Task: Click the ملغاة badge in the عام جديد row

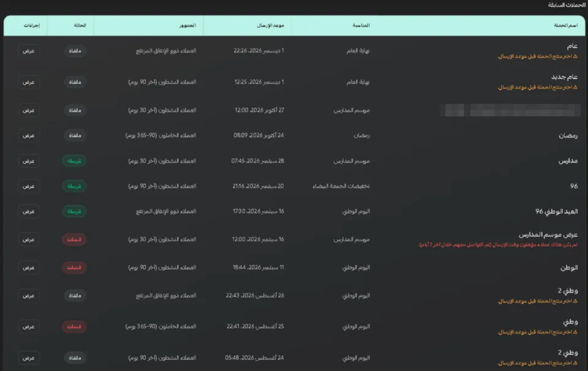Action: click(75, 82)
